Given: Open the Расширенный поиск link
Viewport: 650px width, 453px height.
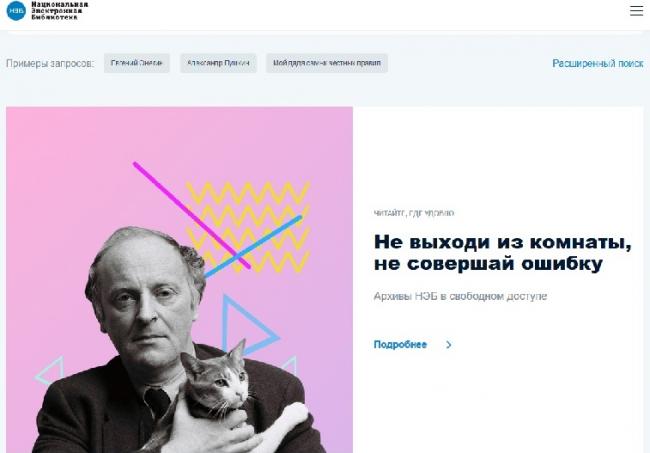Looking at the screenshot, I should tap(597, 63).
